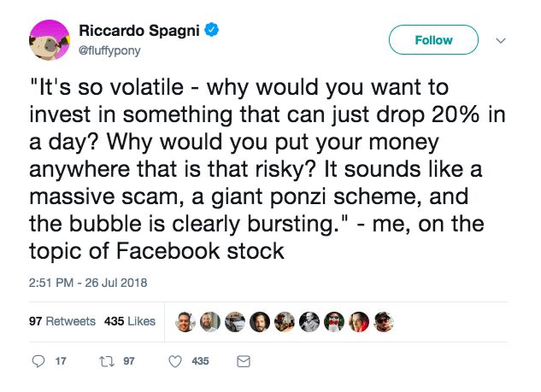The height and width of the screenshot is (392, 541).
Task: Open the first liker's avatar in the row
Action: (186, 321)
